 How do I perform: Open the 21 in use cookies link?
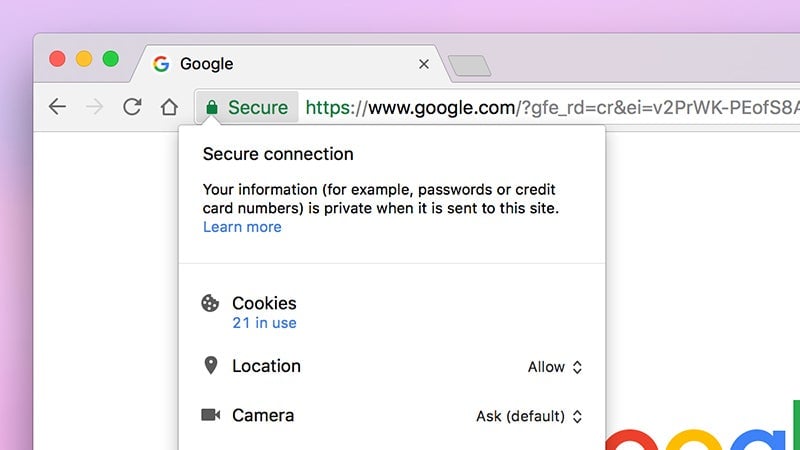pos(264,323)
